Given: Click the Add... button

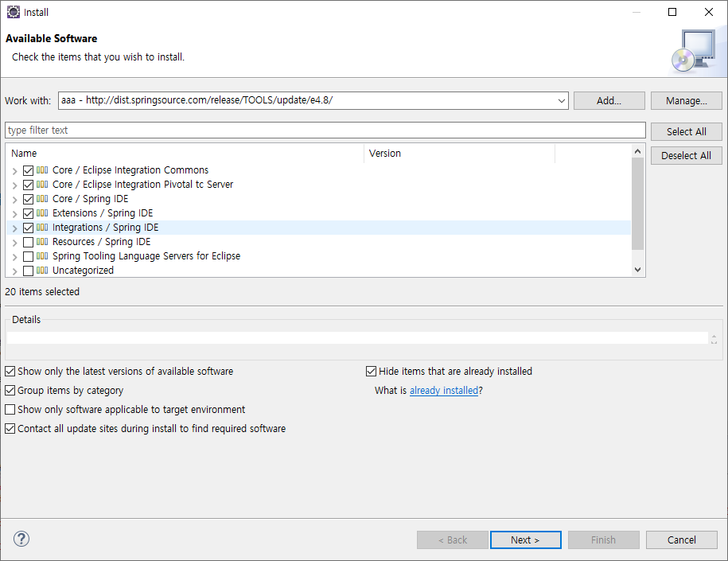Looking at the screenshot, I should [x=609, y=101].
